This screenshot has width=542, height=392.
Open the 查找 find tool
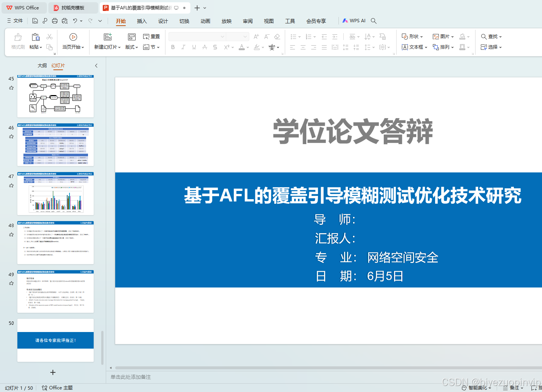491,36
